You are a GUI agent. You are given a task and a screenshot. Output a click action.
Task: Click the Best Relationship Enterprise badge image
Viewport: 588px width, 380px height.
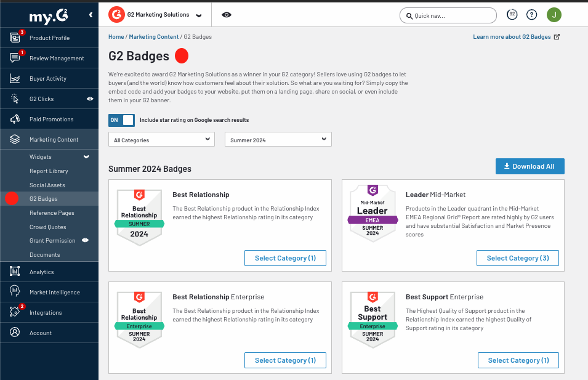[x=139, y=320]
